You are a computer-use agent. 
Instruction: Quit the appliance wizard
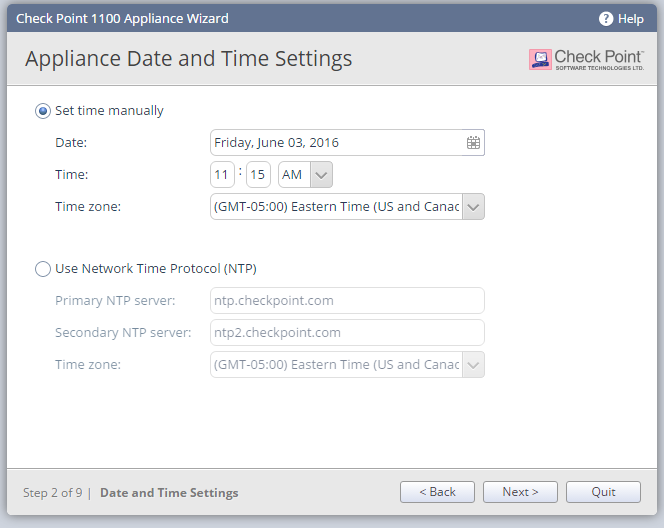(x=603, y=492)
